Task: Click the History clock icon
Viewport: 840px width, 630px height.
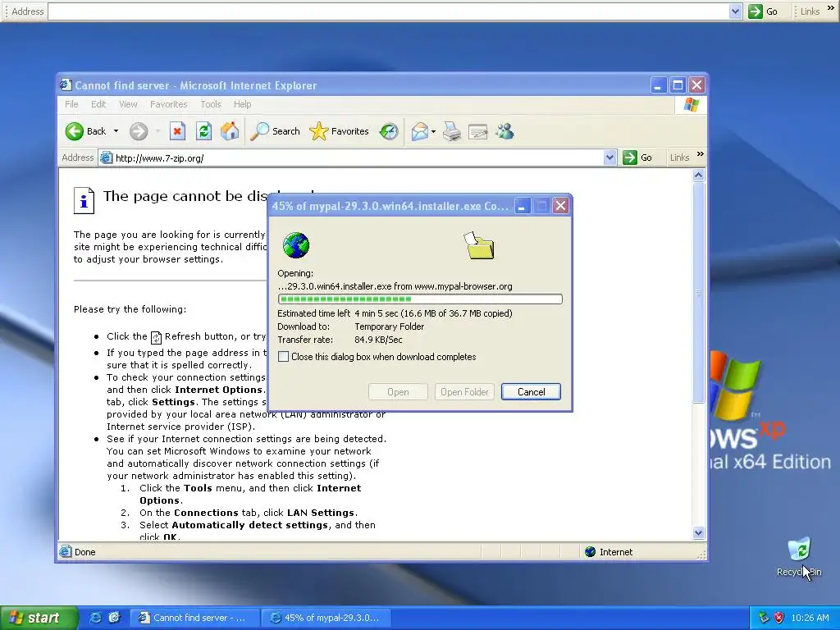Action: 389,131
